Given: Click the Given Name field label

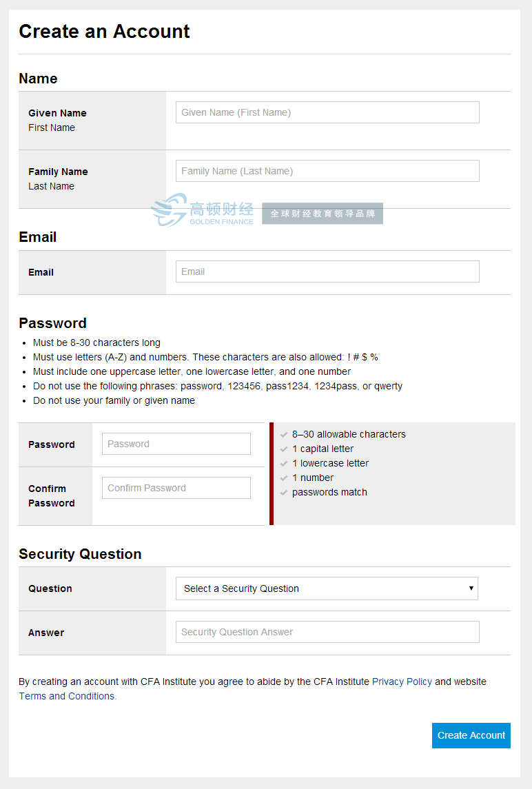Looking at the screenshot, I should click(x=57, y=113).
